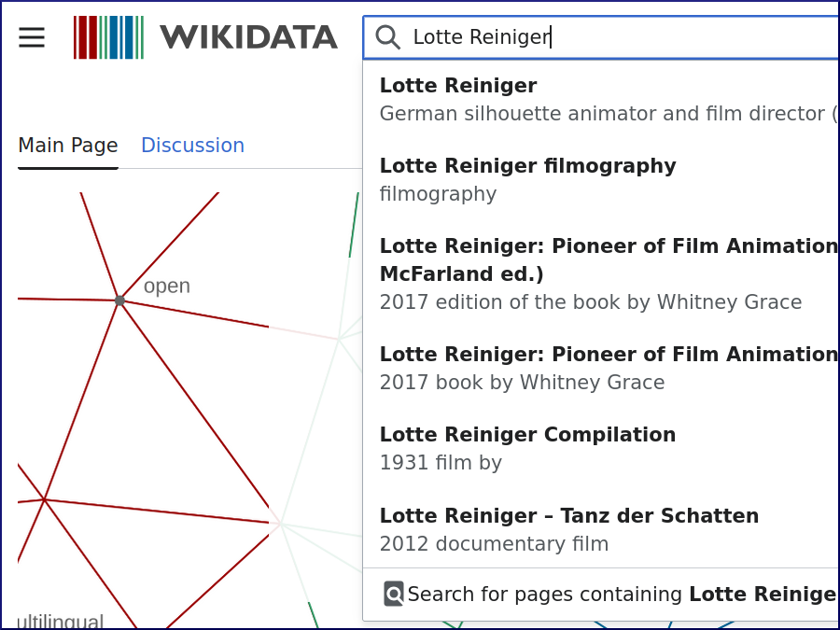This screenshot has width=840, height=630.
Task: Click the magnifier icon in search box
Action: (388, 37)
